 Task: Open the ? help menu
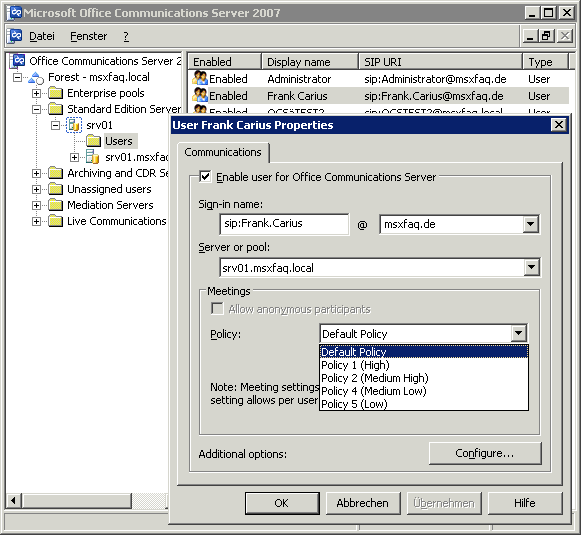coord(126,36)
